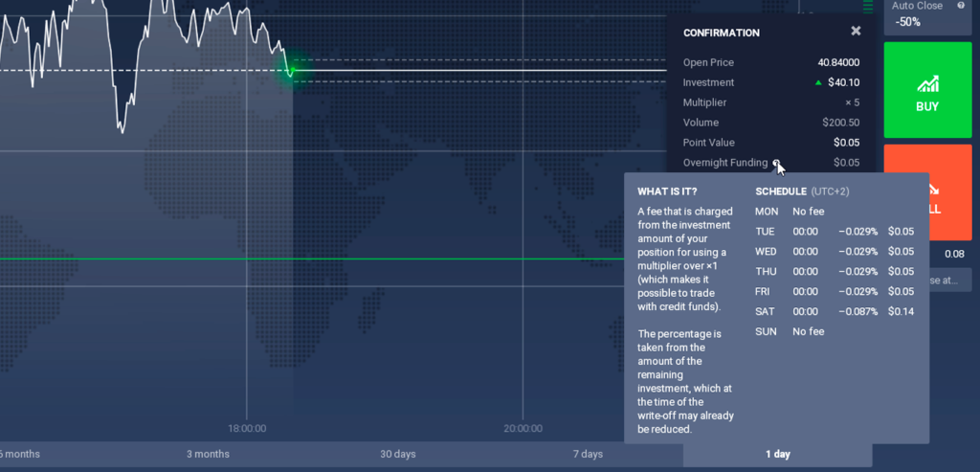
Task: Close the Confirmation panel
Action: (856, 31)
